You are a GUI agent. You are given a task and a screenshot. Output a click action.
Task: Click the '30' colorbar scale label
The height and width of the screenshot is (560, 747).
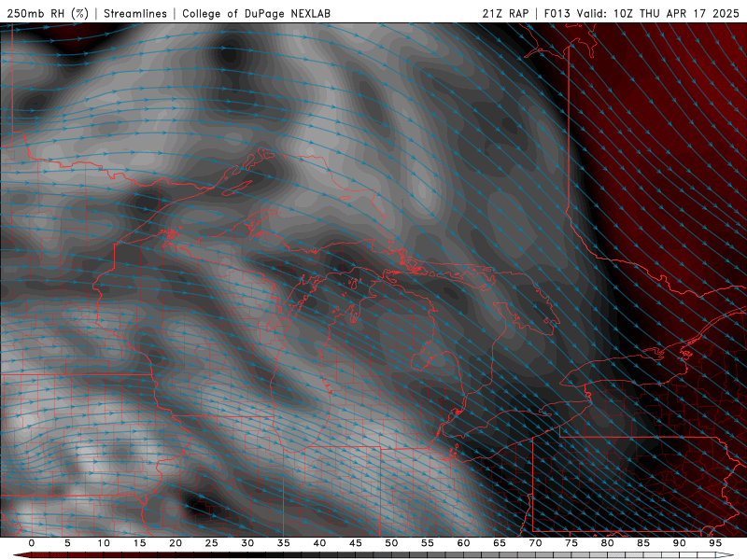[247, 543]
